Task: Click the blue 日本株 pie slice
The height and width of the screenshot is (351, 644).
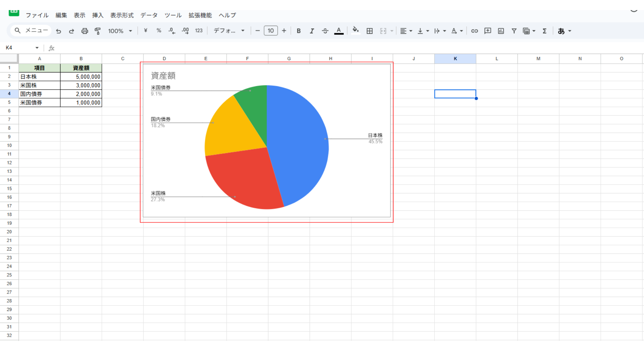Action: pos(298,146)
